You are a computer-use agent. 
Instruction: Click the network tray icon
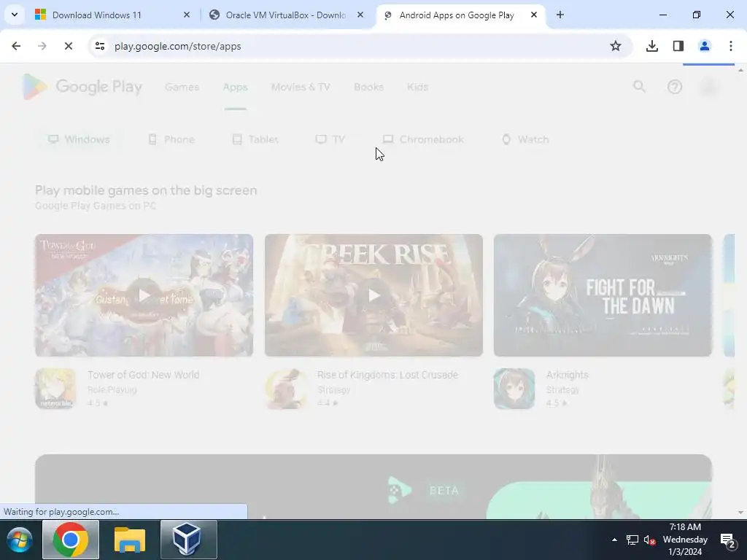pyautogui.click(x=632, y=540)
